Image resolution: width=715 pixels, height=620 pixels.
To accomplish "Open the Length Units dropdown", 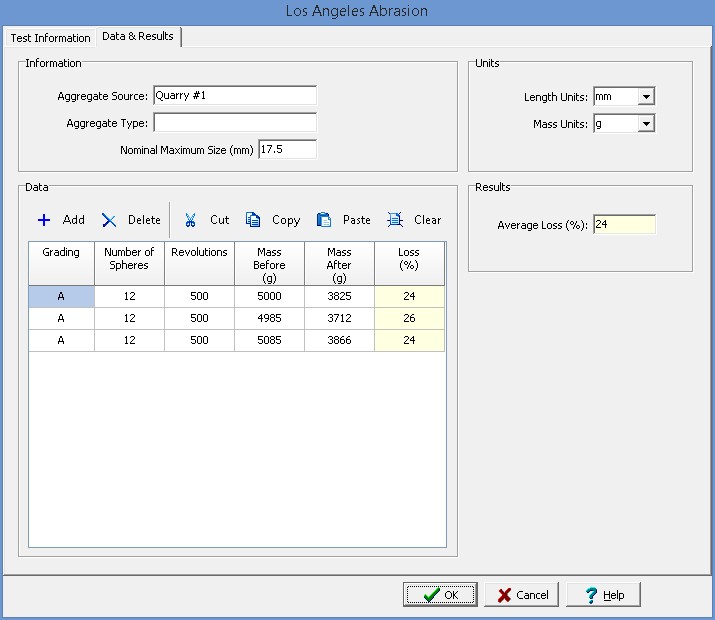I will 646,97.
